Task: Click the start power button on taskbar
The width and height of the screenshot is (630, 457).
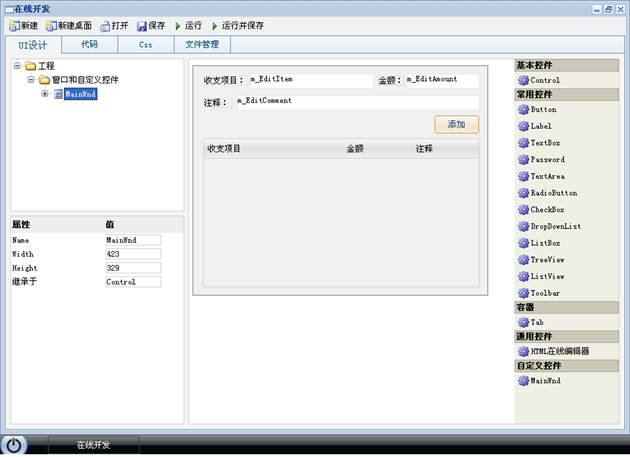Action: pyautogui.click(x=14, y=445)
